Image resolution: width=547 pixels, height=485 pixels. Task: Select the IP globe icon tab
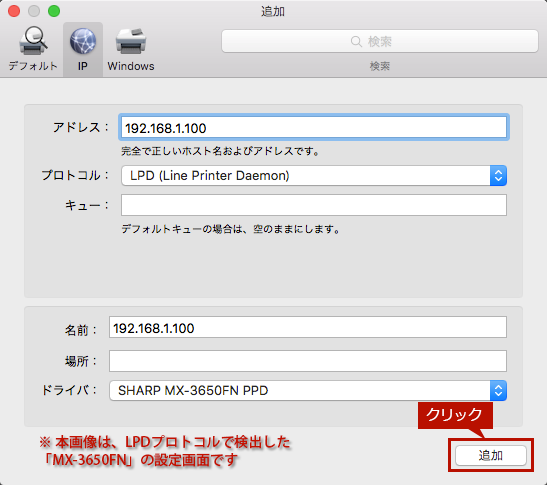tap(83, 49)
